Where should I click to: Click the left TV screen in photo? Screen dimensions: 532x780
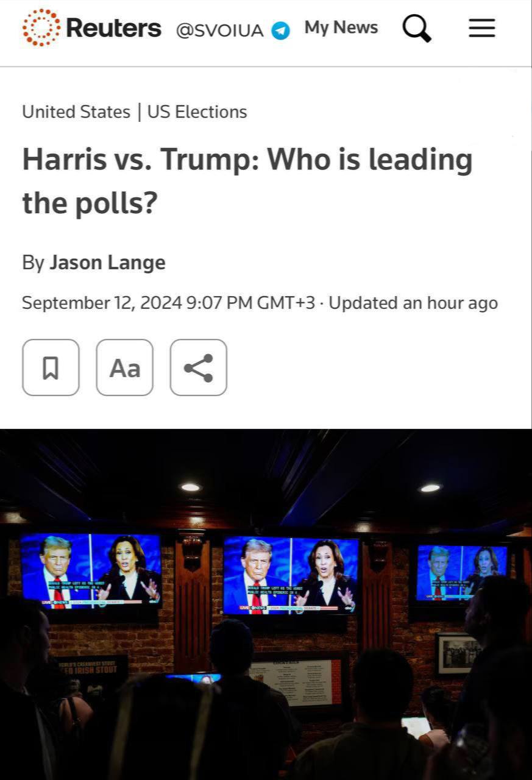pos(91,570)
